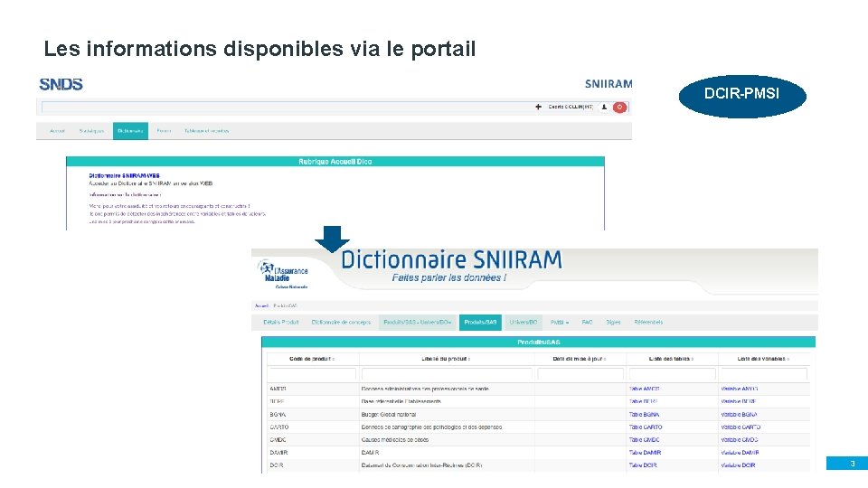Screen dimensions: 868x488
Task: Follow the Dictionnaire SNIIRAM WEB link
Action: coord(125,175)
